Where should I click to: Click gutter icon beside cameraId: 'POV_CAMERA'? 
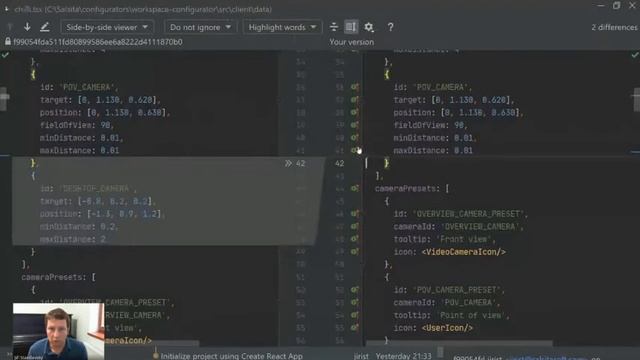point(355,302)
